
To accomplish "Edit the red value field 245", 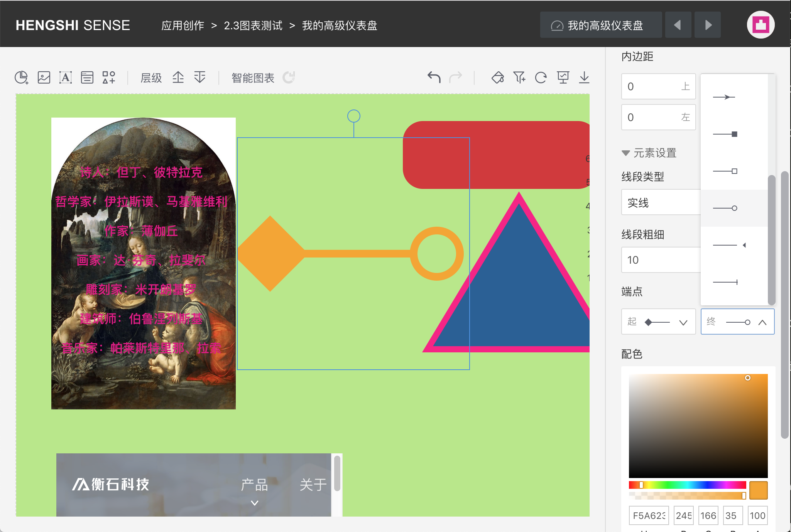I will click(x=683, y=515).
